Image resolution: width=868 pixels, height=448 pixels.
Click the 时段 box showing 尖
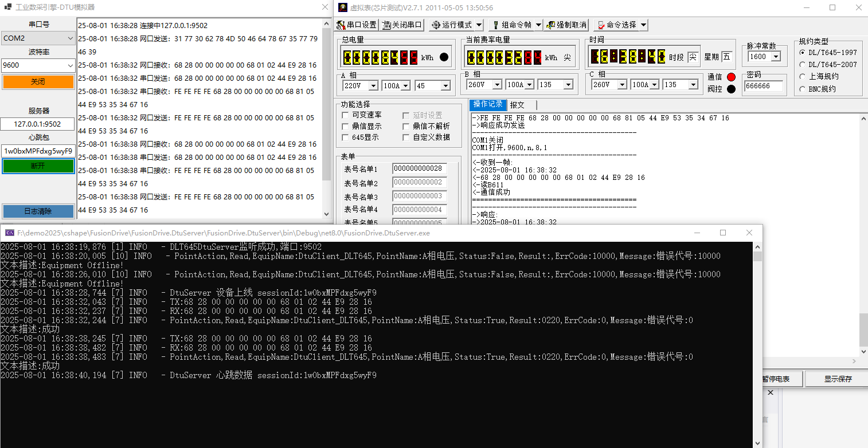[693, 57]
